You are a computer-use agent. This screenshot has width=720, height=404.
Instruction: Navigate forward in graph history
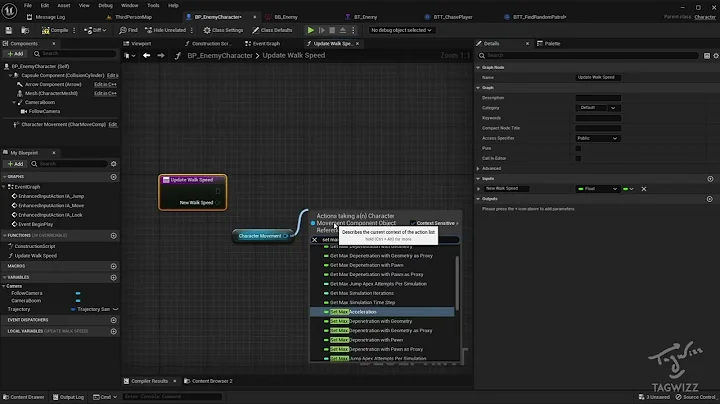[x=161, y=56]
